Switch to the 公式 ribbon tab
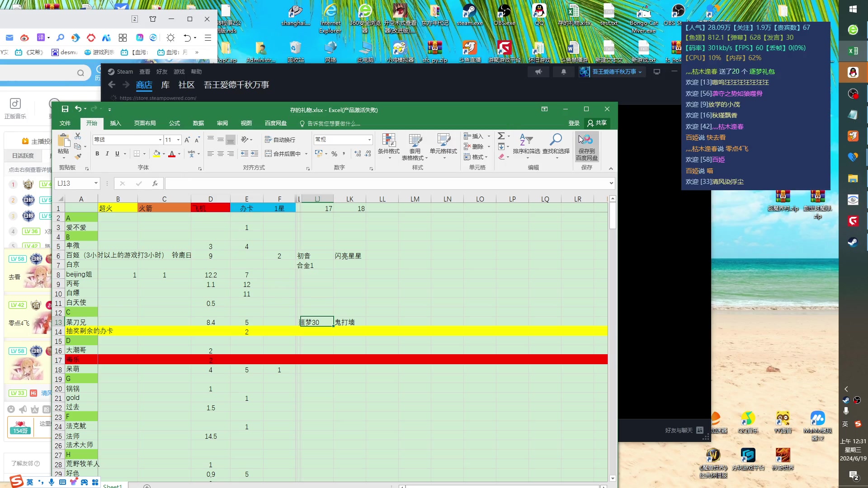This screenshot has height=488, width=868. click(x=175, y=123)
